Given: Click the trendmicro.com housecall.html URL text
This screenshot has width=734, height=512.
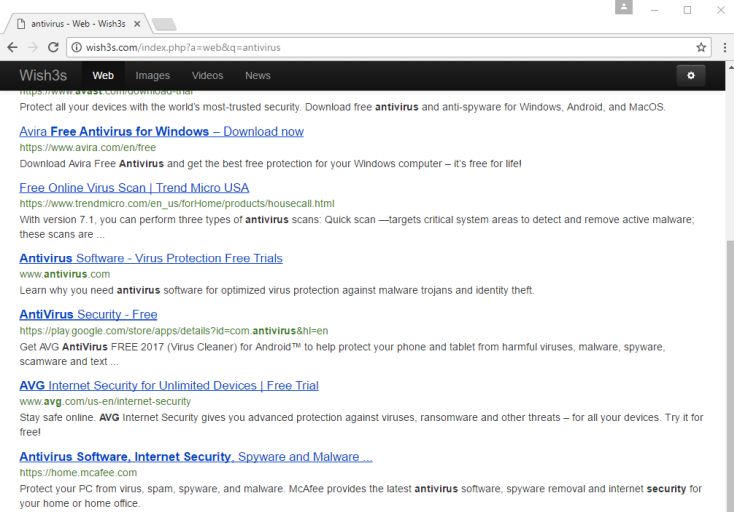Looking at the screenshot, I should pyautogui.click(x=177, y=204).
